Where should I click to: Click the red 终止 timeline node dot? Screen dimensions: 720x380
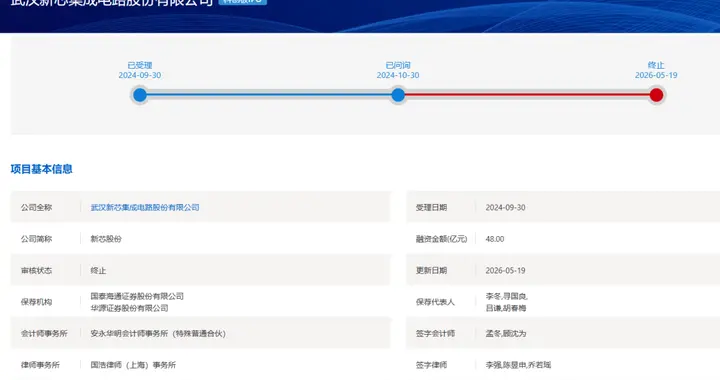(656, 95)
